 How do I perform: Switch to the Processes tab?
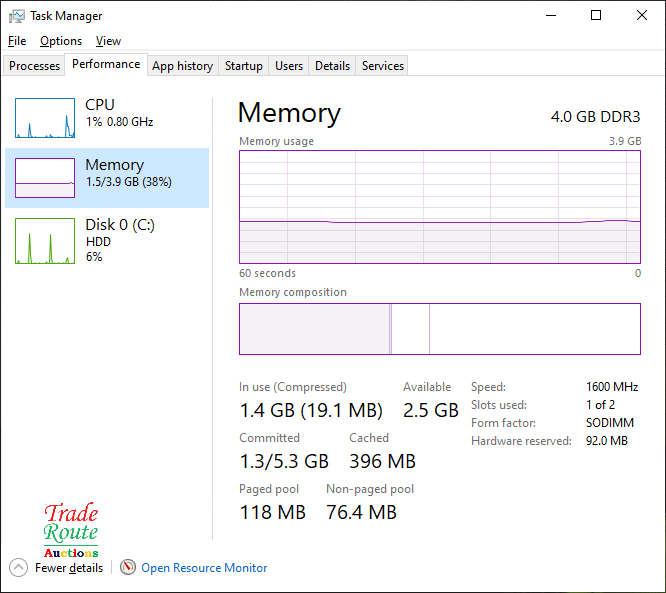[x=34, y=66]
